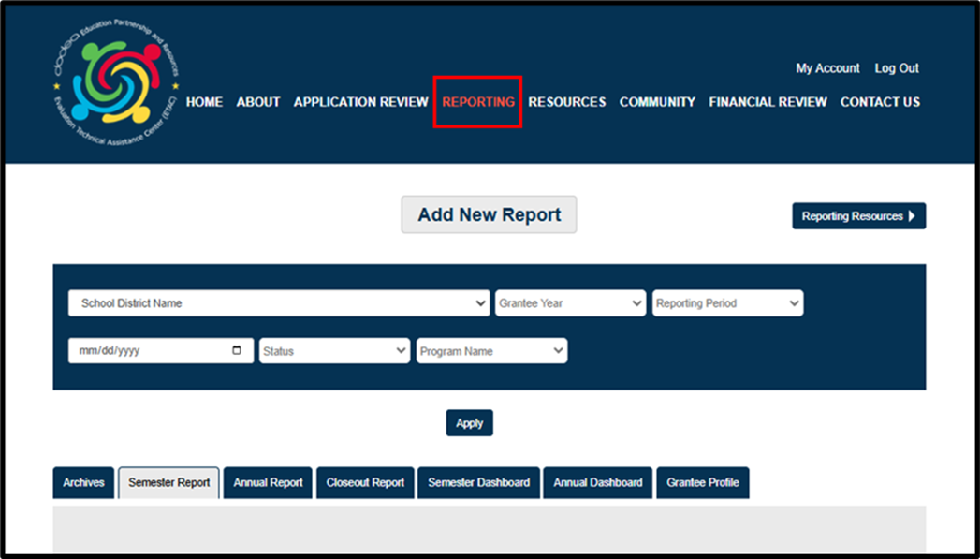Click the Add New Report button
Image resolution: width=980 pixels, height=559 pixels.
pos(489,214)
